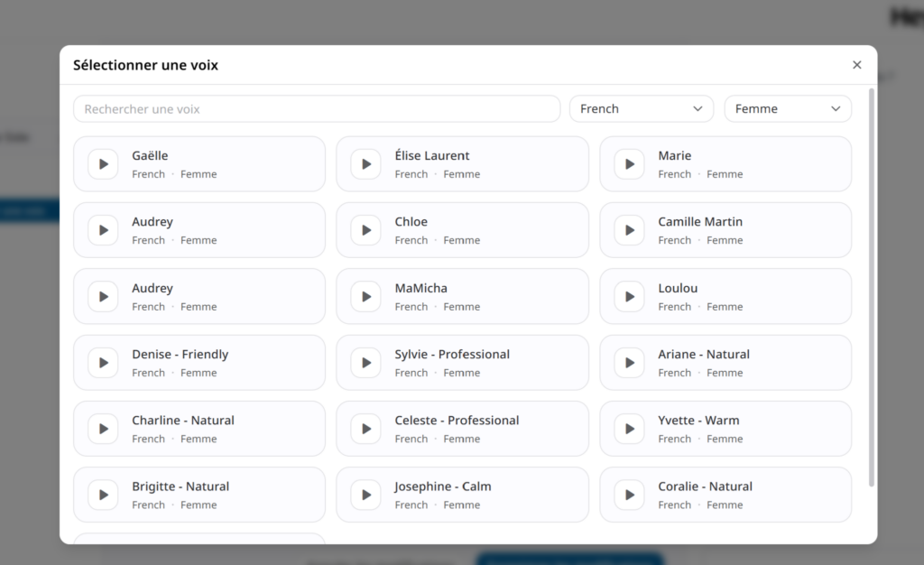Select the Ariane - Natural voice name
This screenshot has height=565, width=924.
pyautogui.click(x=703, y=355)
